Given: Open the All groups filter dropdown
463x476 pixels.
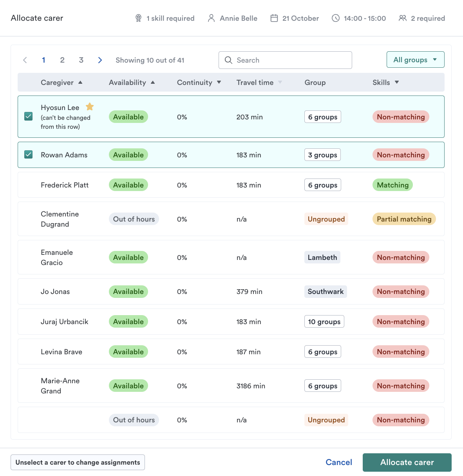Looking at the screenshot, I should (x=415, y=60).
